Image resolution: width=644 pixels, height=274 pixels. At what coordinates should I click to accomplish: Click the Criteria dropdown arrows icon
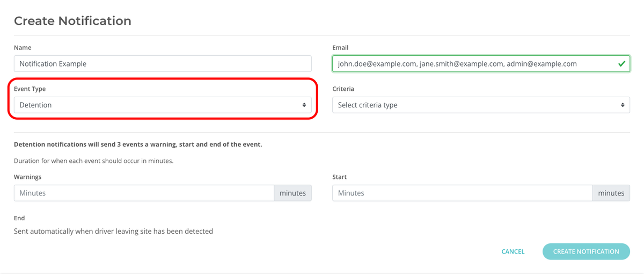pyautogui.click(x=623, y=105)
